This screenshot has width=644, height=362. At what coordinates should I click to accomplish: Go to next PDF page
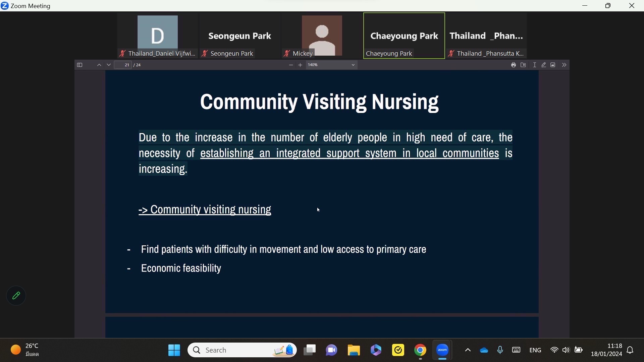[109, 65]
